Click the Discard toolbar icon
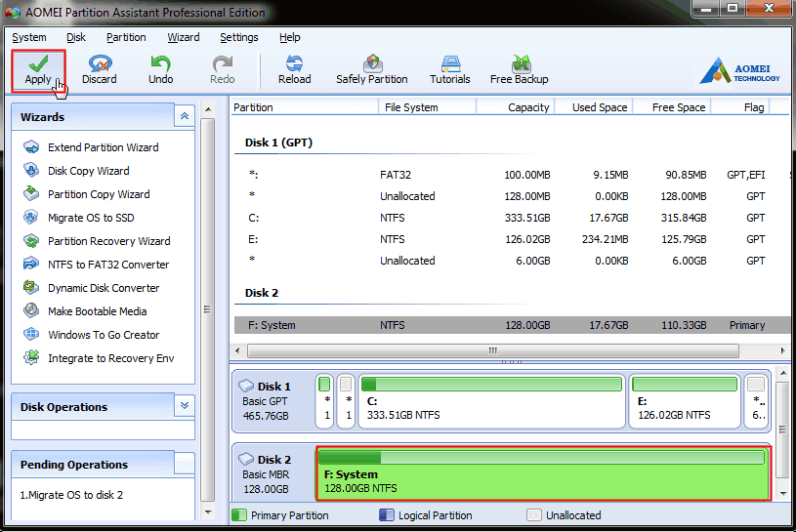This screenshot has height=532, width=796. pyautogui.click(x=100, y=70)
